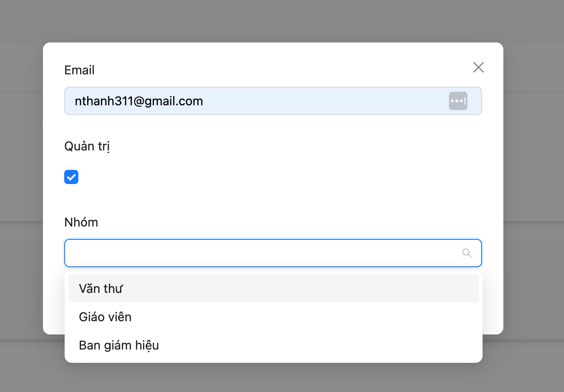Close the dialog with the X icon
Image resolution: width=564 pixels, height=392 pixels.
click(478, 67)
